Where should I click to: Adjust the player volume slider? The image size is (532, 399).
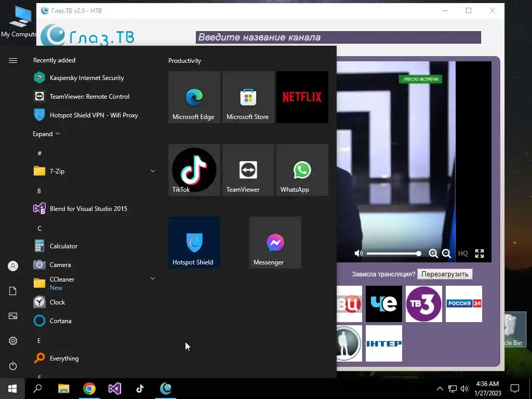point(394,254)
